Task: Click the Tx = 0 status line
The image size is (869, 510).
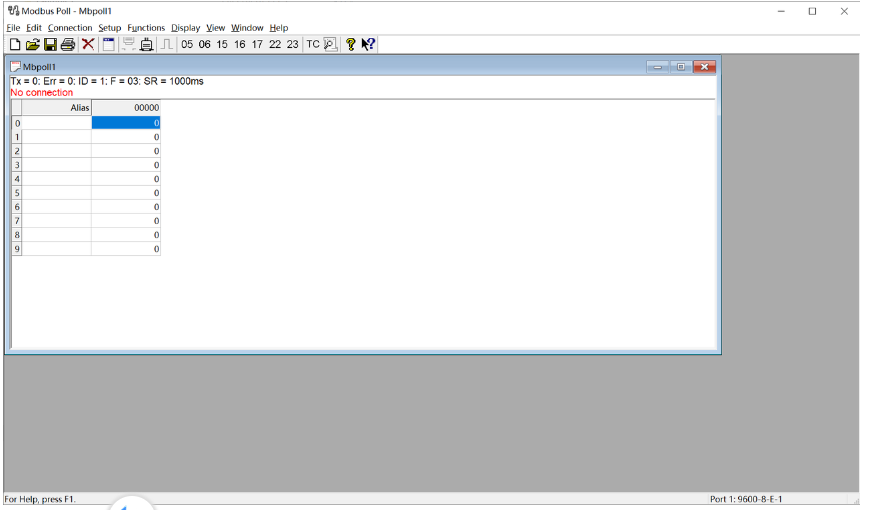Action: tap(107, 81)
